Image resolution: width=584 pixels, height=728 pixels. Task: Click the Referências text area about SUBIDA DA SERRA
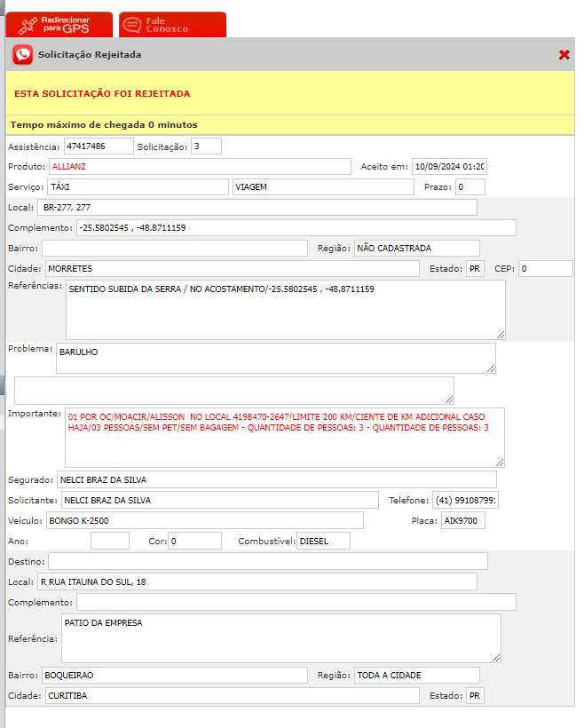coord(286,310)
